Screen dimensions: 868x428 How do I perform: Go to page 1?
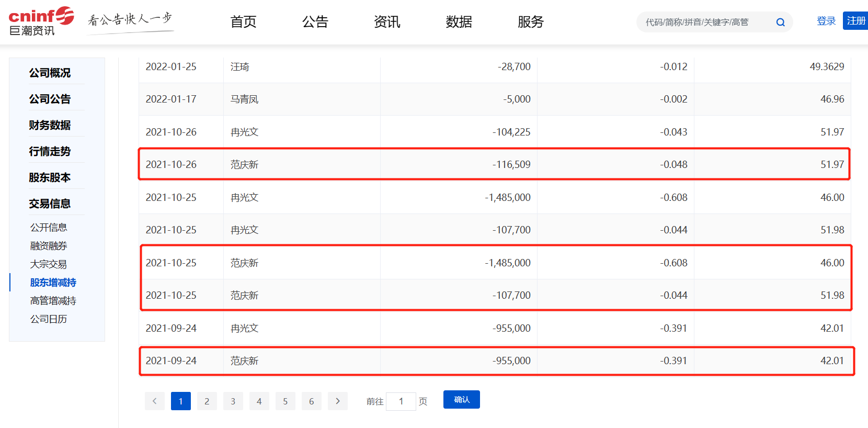click(181, 401)
